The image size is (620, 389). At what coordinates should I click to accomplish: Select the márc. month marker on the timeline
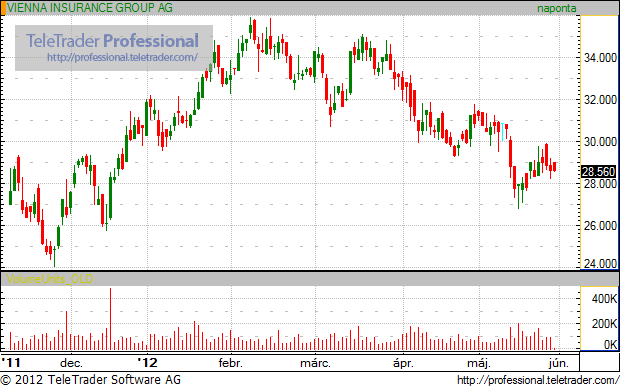pos(315,363)
